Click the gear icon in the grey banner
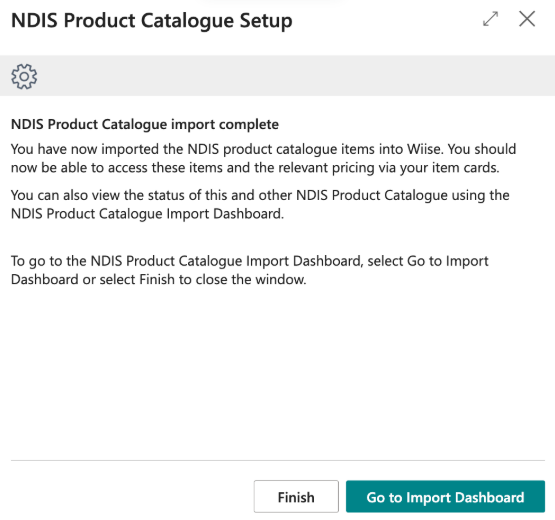The height and width of the screenshot is (520, 555). pos(24,76)
